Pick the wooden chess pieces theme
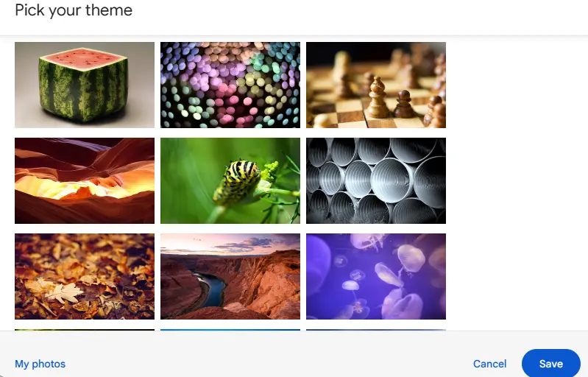 pyautogui.click(x=376, y=85)
